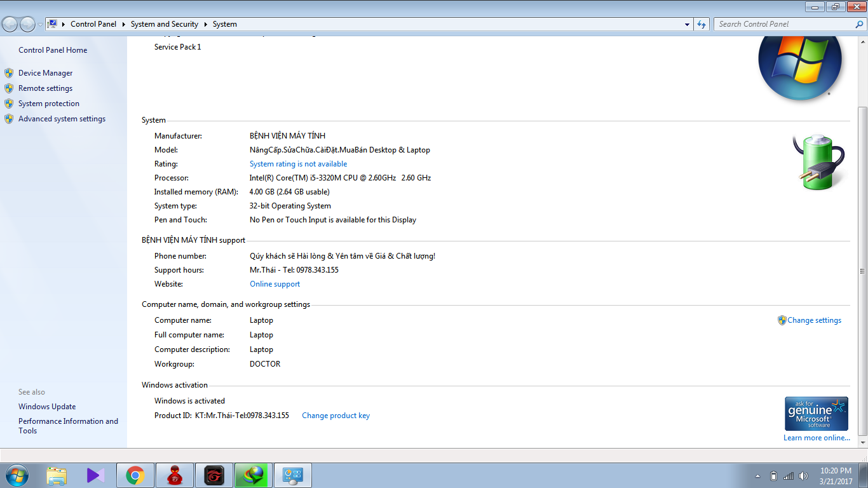Click the Change product key link
Viewport: 868px width, 488px height.
click(x=336, y=416)
